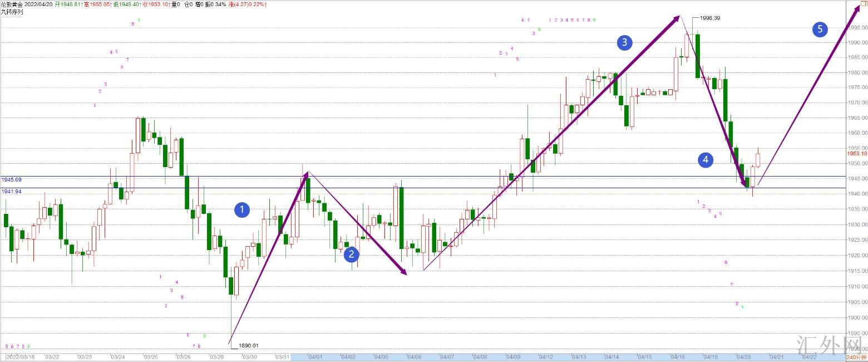Click the panel layout icon in top-right corner
Screen dimensions: 868x362
[864, 4]
